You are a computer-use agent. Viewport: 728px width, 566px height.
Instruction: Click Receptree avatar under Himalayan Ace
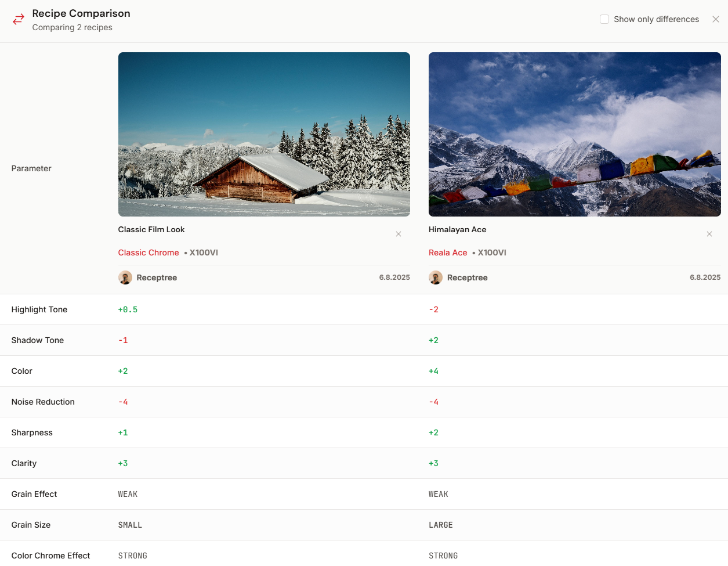coord(436,277)
